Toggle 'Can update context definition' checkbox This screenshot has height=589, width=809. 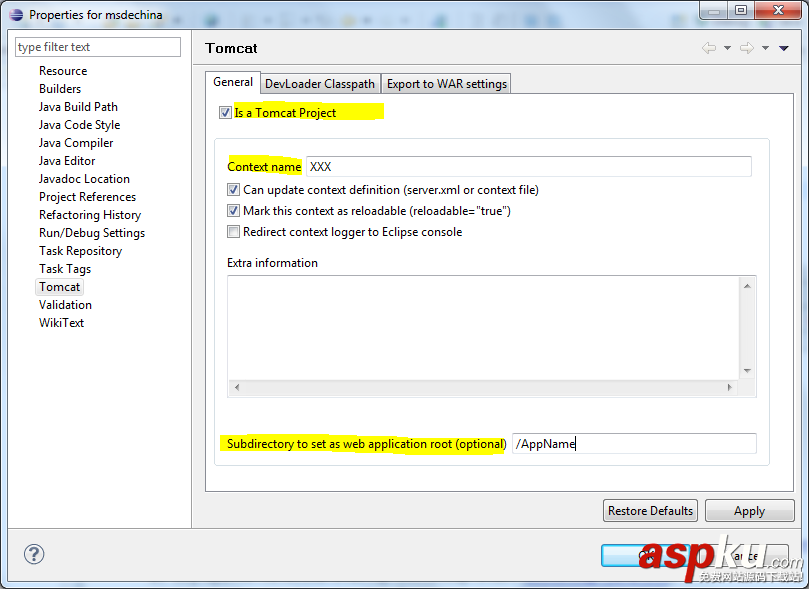click(233, 190)
